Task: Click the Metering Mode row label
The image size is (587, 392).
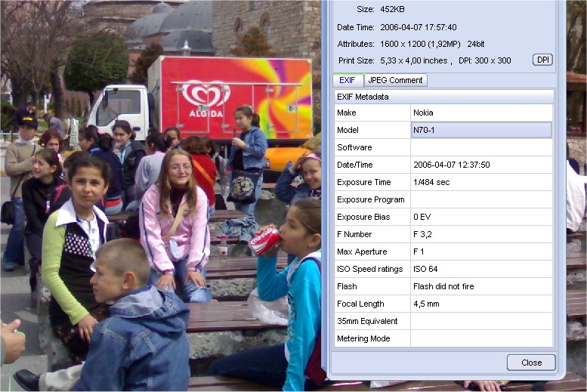Action: [x=372, y=338]
